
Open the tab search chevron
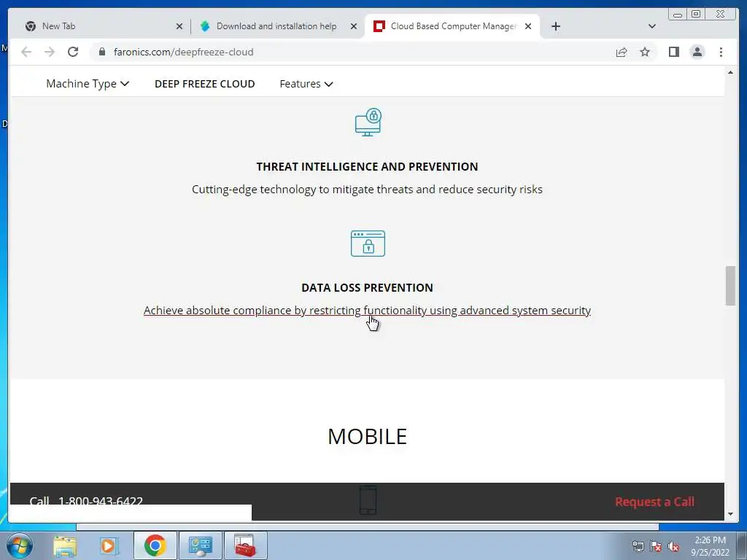[x=651, y=26]
